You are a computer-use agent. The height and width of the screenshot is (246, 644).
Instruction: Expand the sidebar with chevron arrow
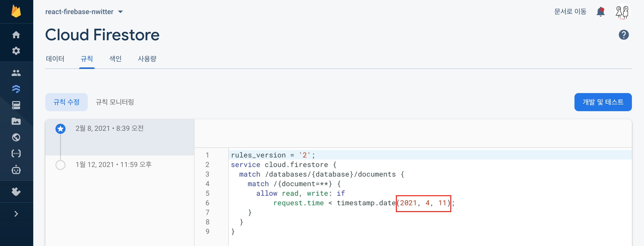(16, 214)
